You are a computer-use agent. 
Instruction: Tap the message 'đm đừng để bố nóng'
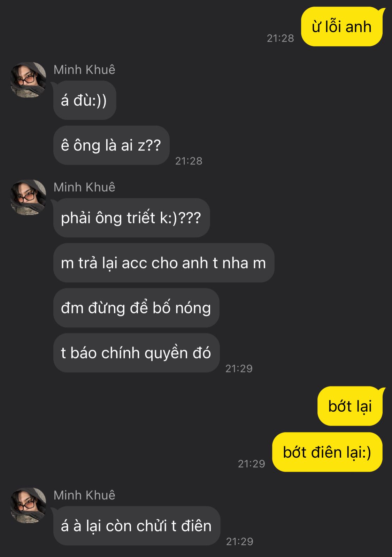[x=136, y=308]
